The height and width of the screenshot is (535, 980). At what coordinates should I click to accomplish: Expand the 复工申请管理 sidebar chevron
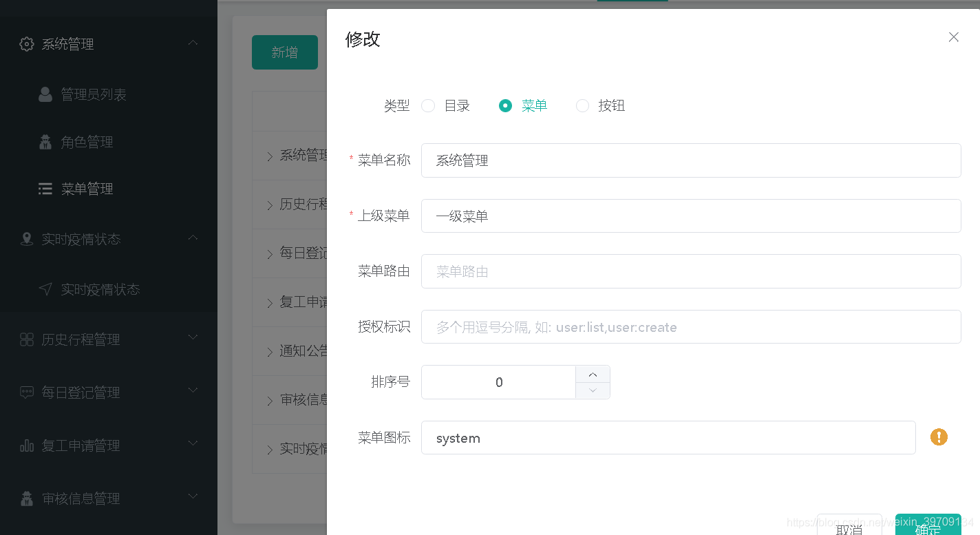[193, 443]
